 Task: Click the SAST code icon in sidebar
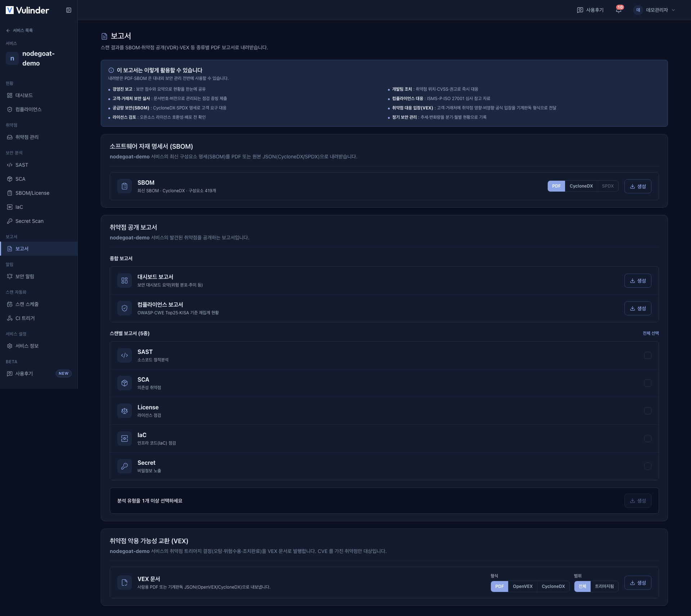tap(10, 165)
